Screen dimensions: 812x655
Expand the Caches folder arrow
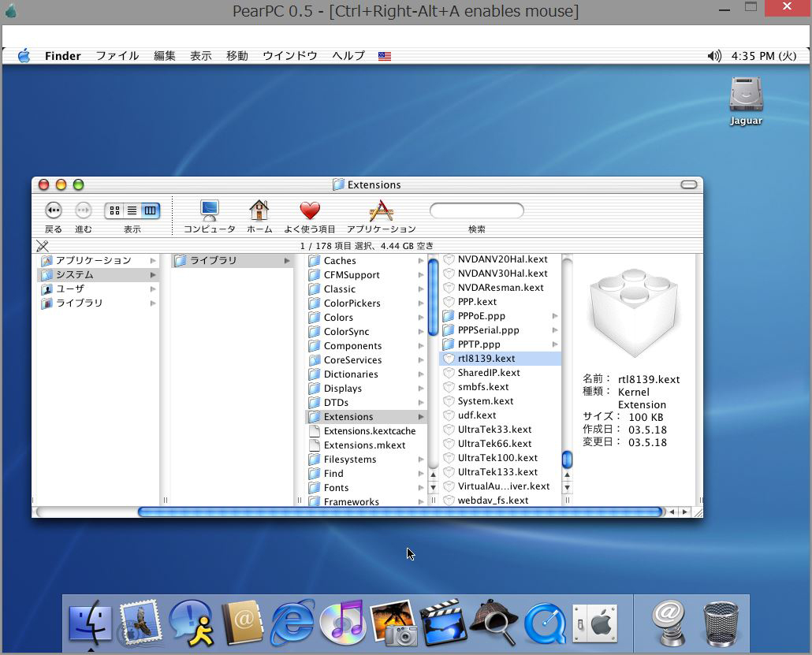(421, 260)
